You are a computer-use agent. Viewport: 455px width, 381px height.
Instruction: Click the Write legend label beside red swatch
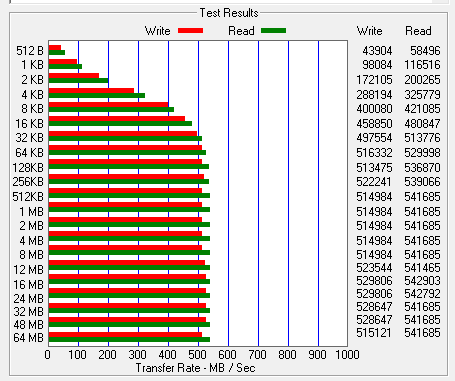[x=158, y=31]
